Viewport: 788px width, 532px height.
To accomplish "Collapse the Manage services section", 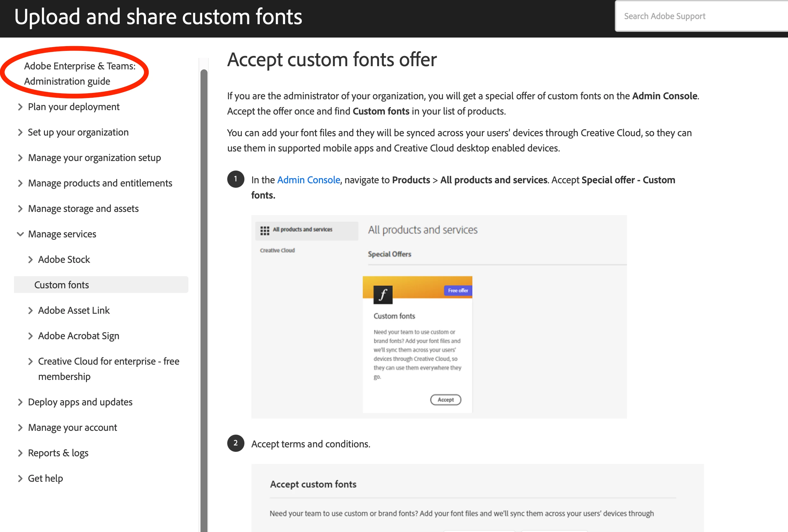I will click(20, 234).
